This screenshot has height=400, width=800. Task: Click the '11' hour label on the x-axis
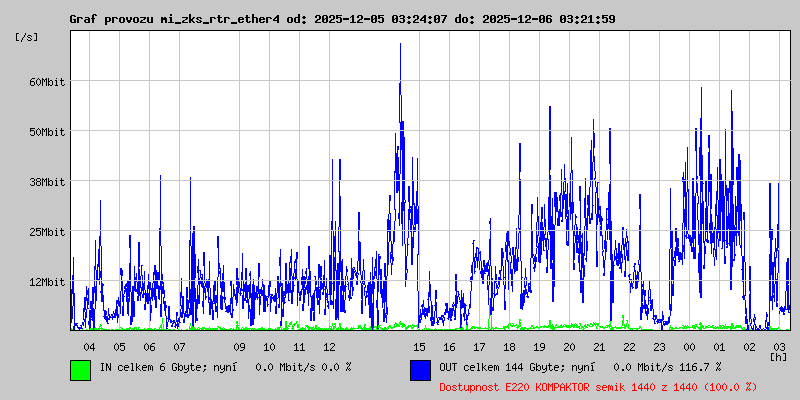[x=299, y=347]
